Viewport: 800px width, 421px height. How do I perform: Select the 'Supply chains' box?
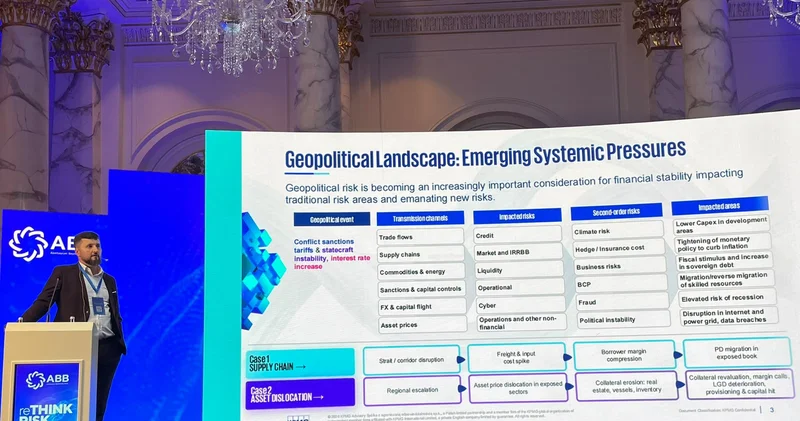click(x=421, y=254)
